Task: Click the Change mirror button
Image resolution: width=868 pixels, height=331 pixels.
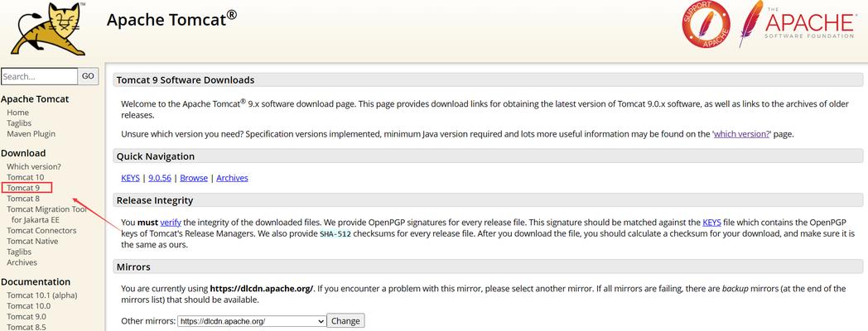Action: tap(345, 321)
